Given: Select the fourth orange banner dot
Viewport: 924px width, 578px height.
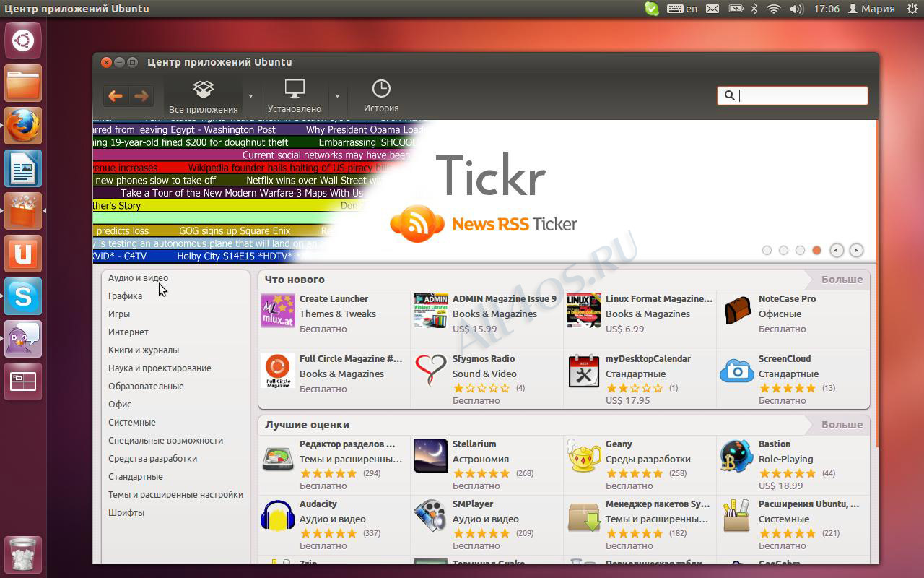Looking at the screenshot, I should tap(816, 250).
